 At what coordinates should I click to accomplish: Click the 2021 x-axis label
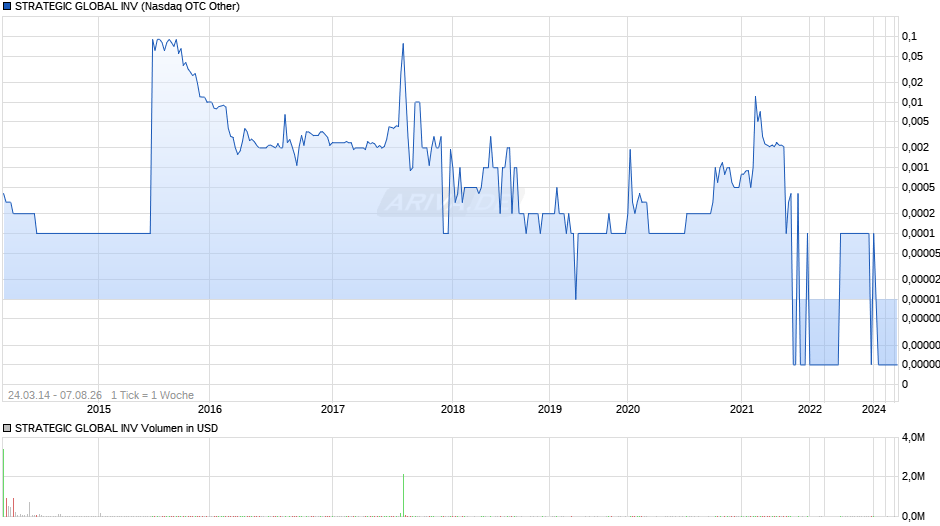(x=742, y=409)
